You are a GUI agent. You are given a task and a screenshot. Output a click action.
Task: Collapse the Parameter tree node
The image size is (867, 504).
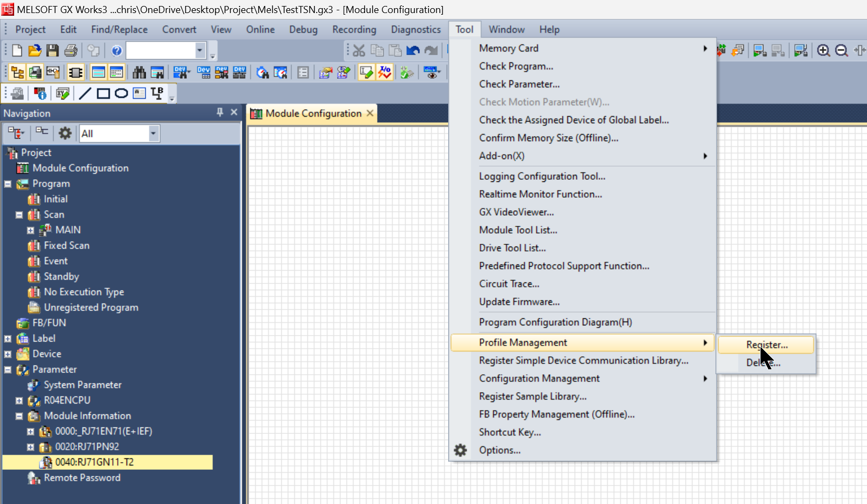8,370
